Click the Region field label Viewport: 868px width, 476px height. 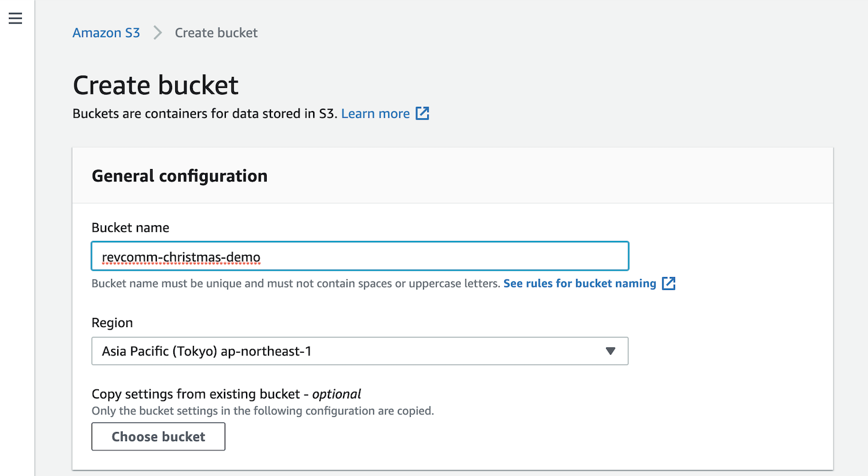pyautogui.click(x=112, y=323)
